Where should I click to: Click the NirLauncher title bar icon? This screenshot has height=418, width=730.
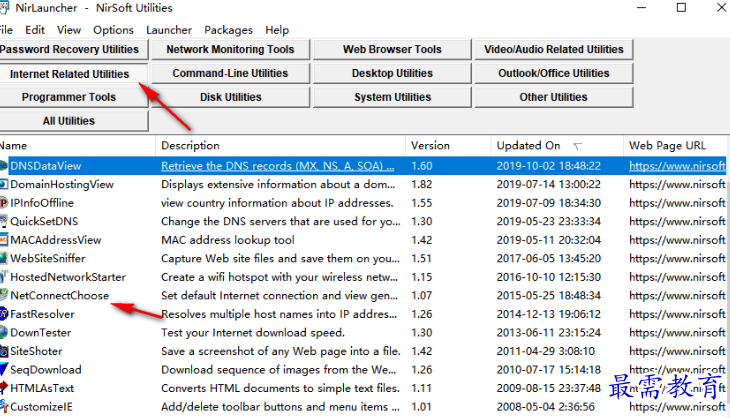coord(4,8)
